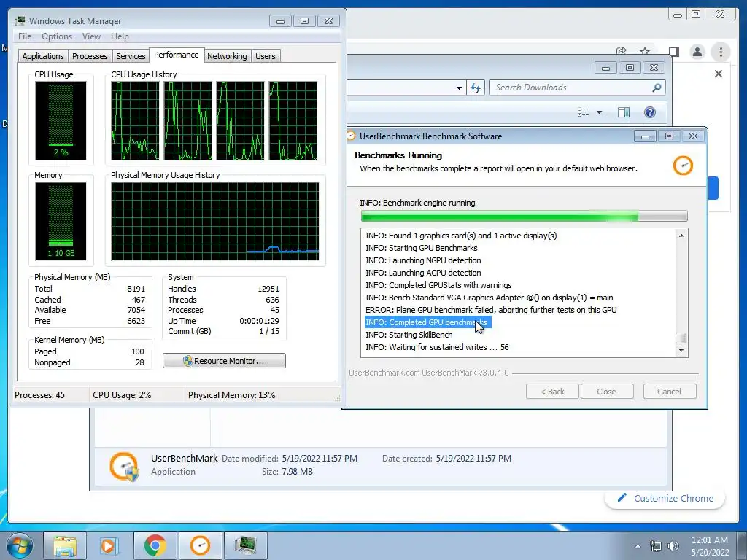The height and width of the screenshot is (560, 747).
Task: Open the Windows Start menu orb
Action: point(20,545)
